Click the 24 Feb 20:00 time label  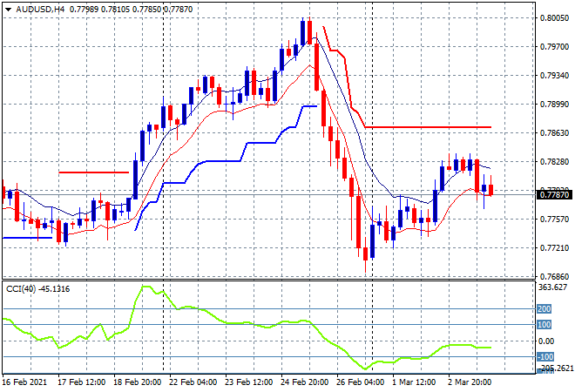coord(304,382)
